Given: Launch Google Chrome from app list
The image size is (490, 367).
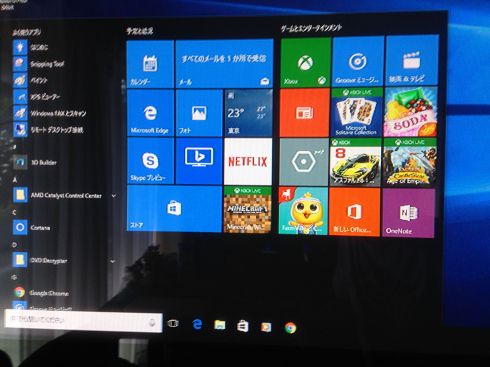Looking at the screenshot, I should pos(41,293).
